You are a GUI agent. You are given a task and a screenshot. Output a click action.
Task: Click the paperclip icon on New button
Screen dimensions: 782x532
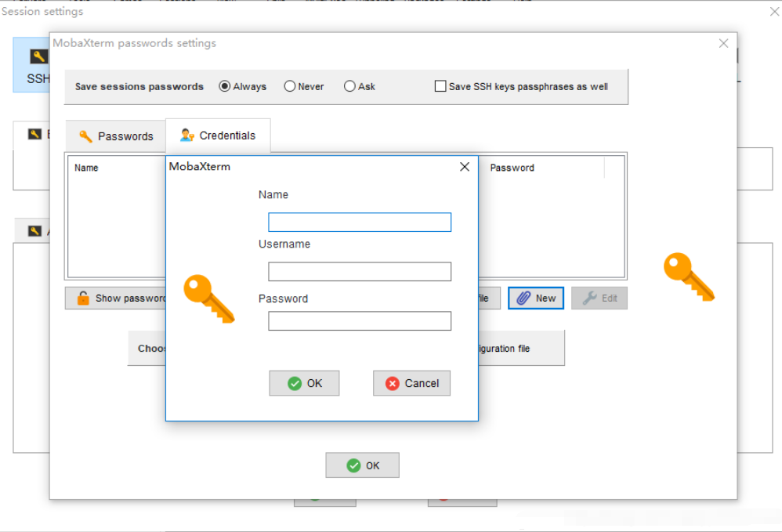point(523,299)
